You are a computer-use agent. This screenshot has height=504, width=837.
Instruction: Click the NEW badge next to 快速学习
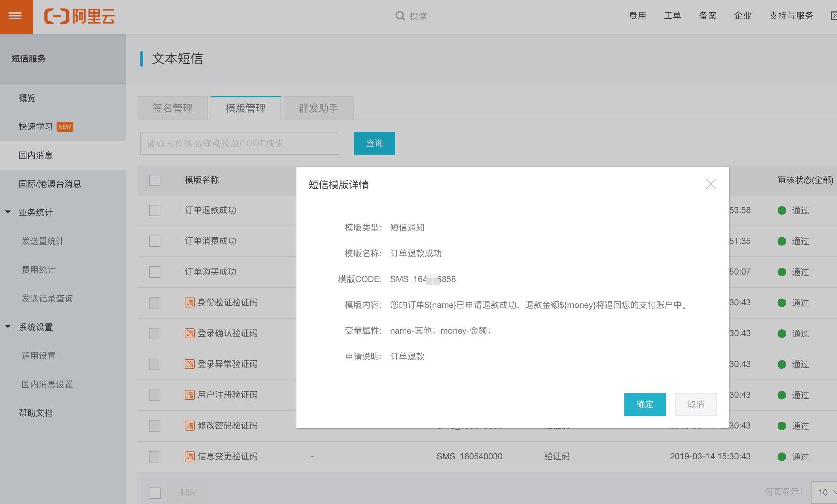(x=65, y=127)
